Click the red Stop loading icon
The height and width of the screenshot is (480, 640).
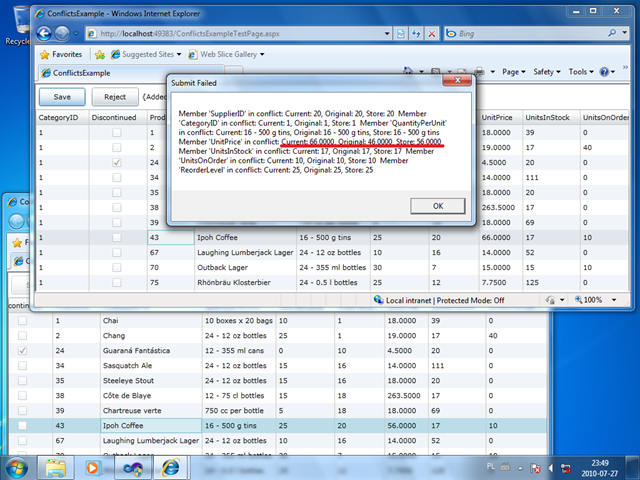point(431,33)
